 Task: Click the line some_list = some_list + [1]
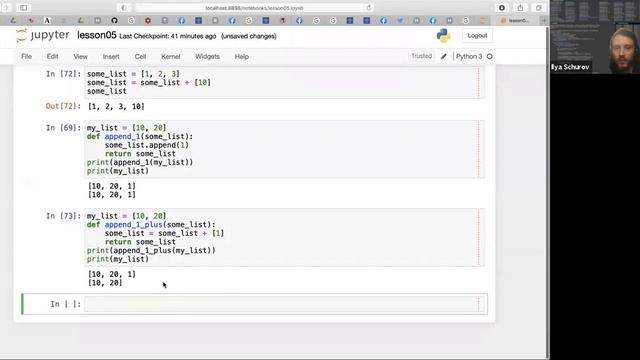pyautogui.click(x=164, y=233)
